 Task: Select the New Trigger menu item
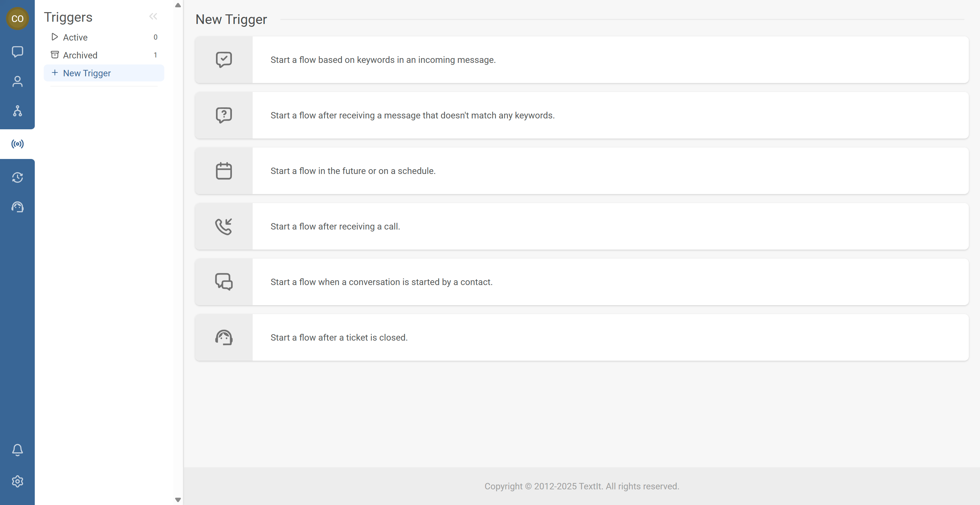point(87,73)
